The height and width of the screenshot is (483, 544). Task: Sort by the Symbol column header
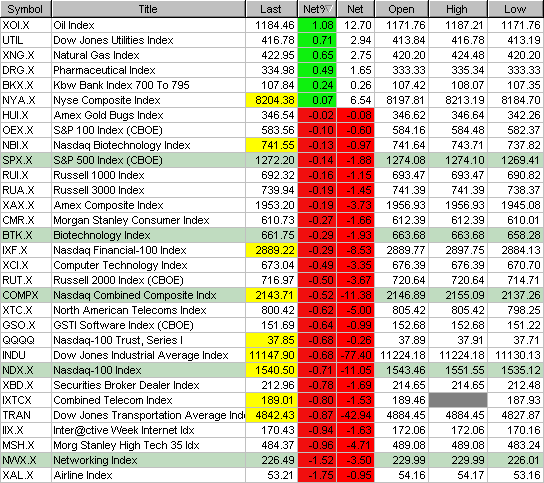click(26, 9)
